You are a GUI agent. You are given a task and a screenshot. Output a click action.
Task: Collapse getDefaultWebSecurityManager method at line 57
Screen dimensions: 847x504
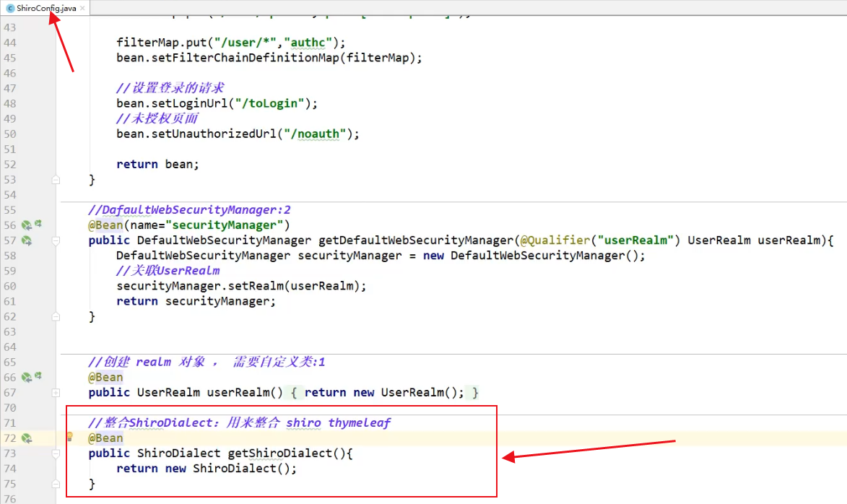56,240
